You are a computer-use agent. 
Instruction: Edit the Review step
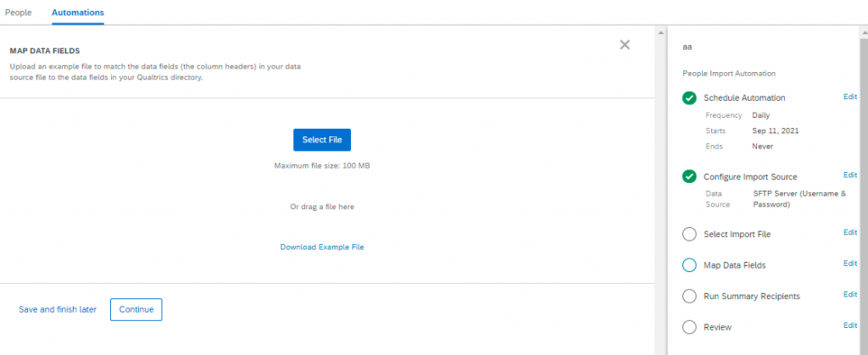click(850, 325)
